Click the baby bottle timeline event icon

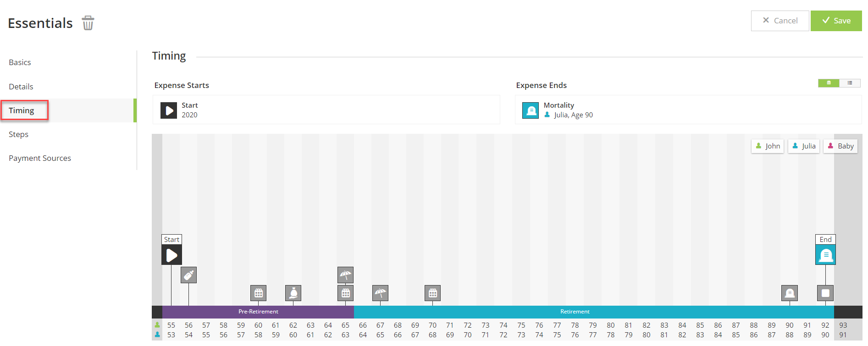click(188, 275)
